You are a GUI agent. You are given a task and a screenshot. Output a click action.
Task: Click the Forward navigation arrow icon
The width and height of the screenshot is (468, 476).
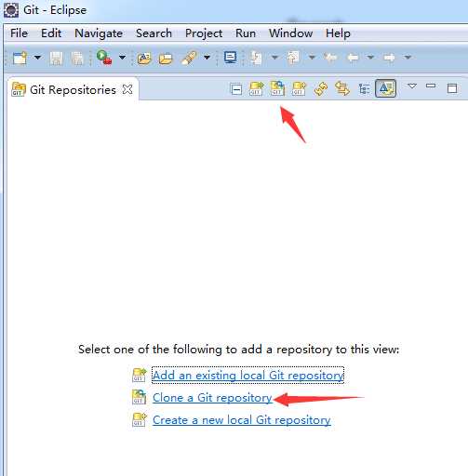[390, 58]
